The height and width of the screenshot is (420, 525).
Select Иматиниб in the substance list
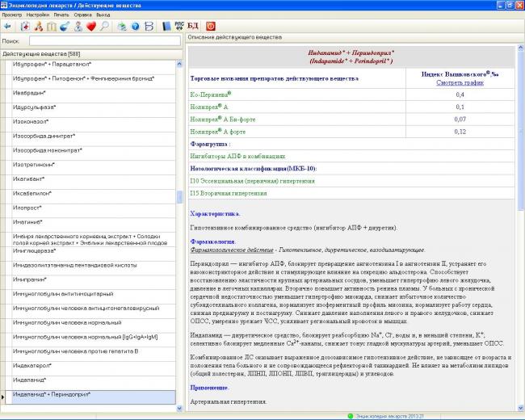tap(94, 225)
